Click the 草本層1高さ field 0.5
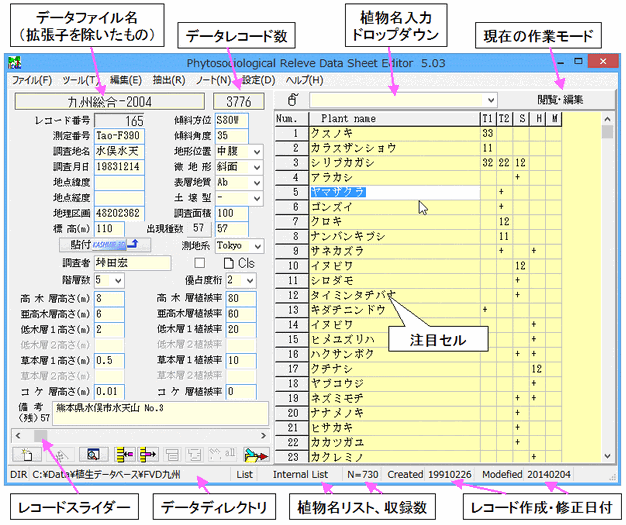Screen dimensions: 626x525 [x=109, y=361]
